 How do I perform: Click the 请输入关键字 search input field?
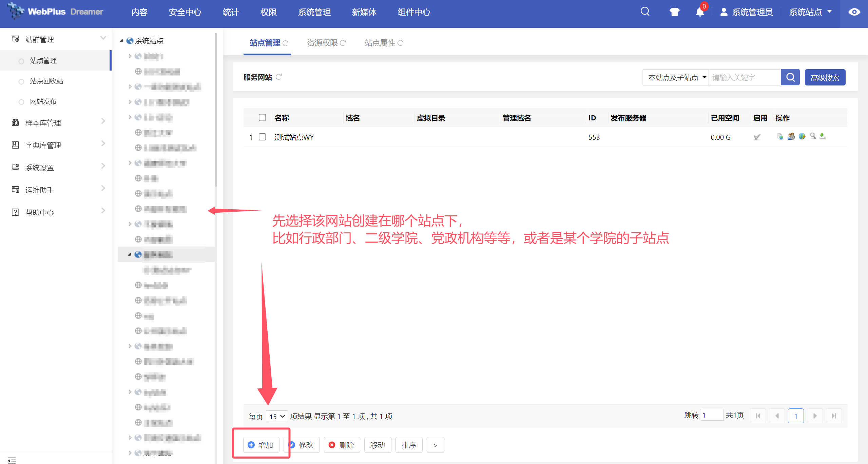point(744,77)
